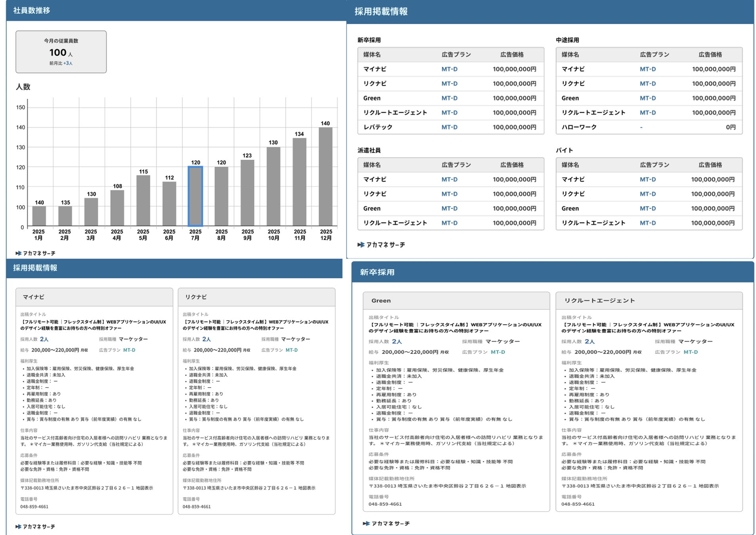Select the 2025 12月 bar labeled 140

pos(326,177)
